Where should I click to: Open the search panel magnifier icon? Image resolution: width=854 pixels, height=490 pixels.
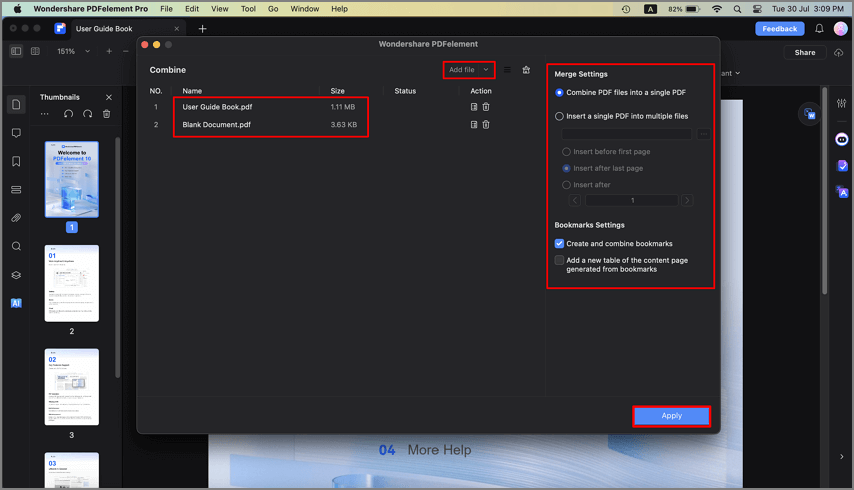pyautogui.click(x=16, y=247)
